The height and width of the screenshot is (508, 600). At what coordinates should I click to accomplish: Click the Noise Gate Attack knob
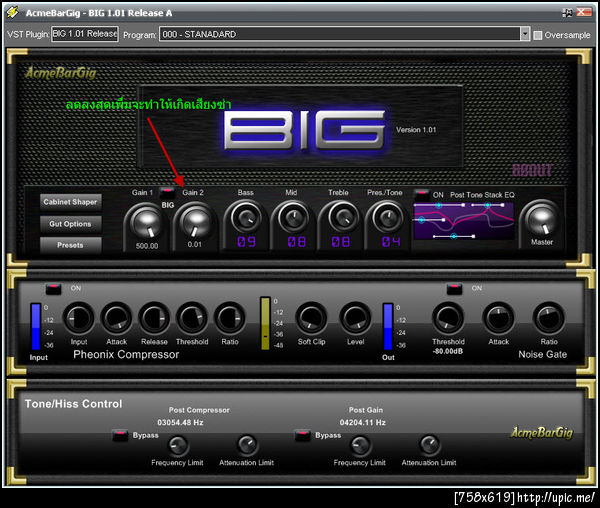coord(498,318)
